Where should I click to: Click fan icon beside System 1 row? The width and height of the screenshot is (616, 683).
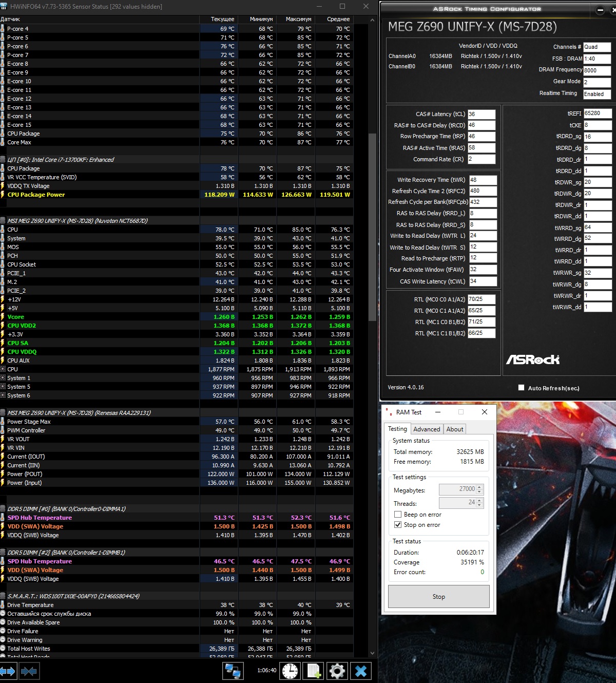(x=3, y=378)
